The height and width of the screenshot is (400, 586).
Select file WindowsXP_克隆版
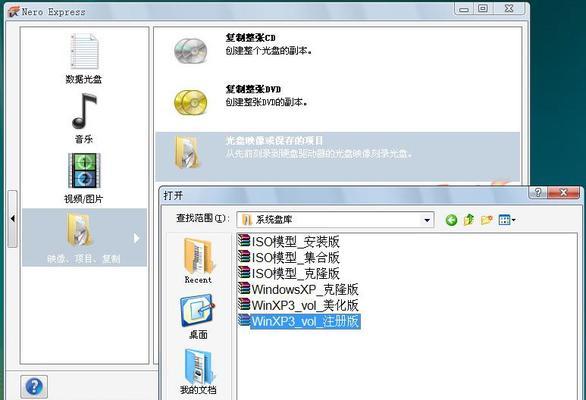click(298, 289)
